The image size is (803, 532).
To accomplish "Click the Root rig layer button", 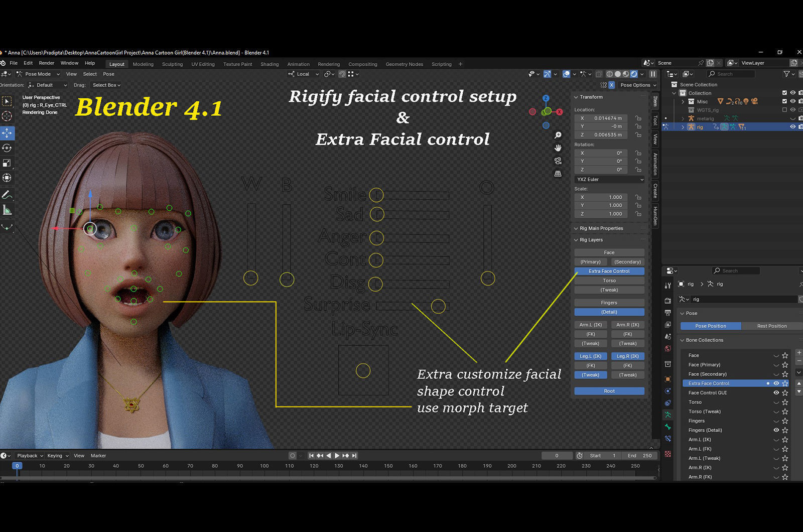I will tap(609, 391).
